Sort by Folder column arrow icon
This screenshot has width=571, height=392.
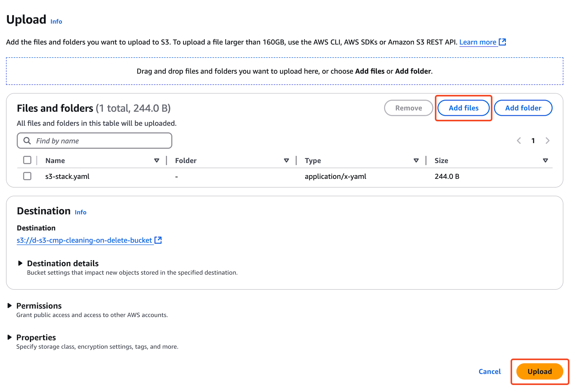[x=286, y=160]
